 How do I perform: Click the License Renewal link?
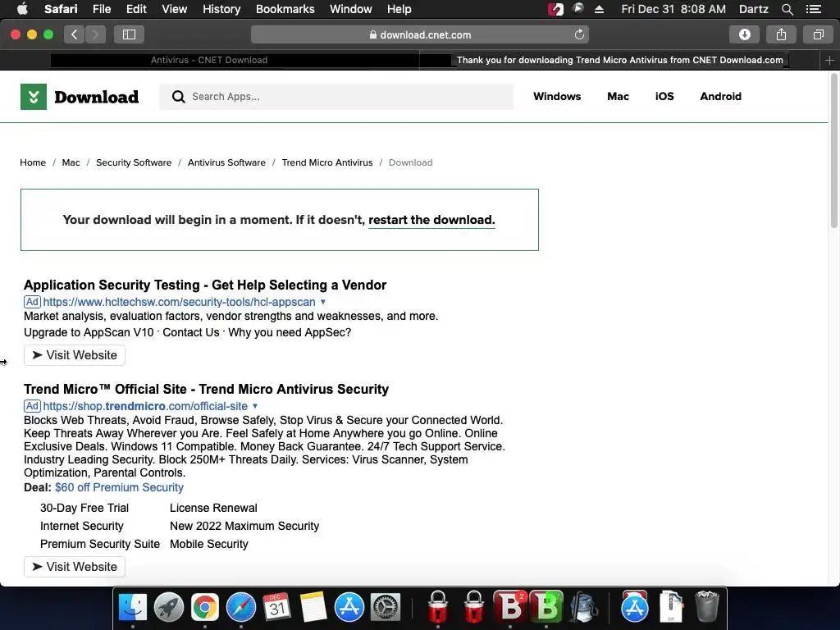coord(213,508)
